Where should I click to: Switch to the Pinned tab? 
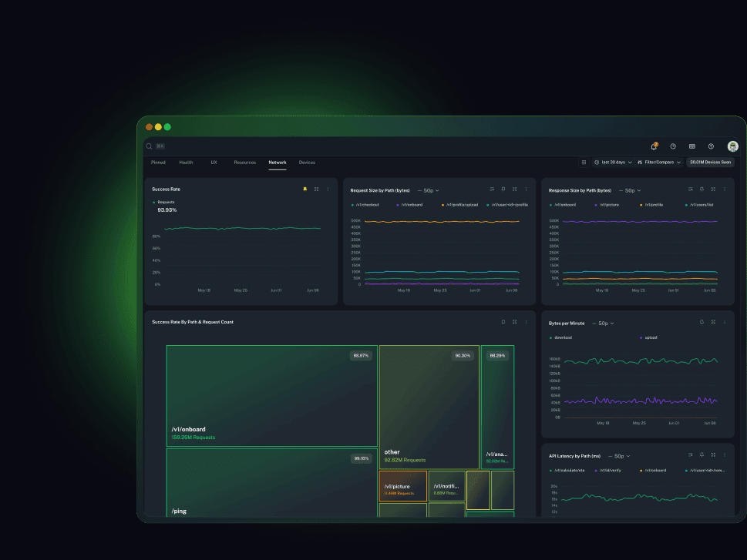pyautogui.click(x=158, y=163)
